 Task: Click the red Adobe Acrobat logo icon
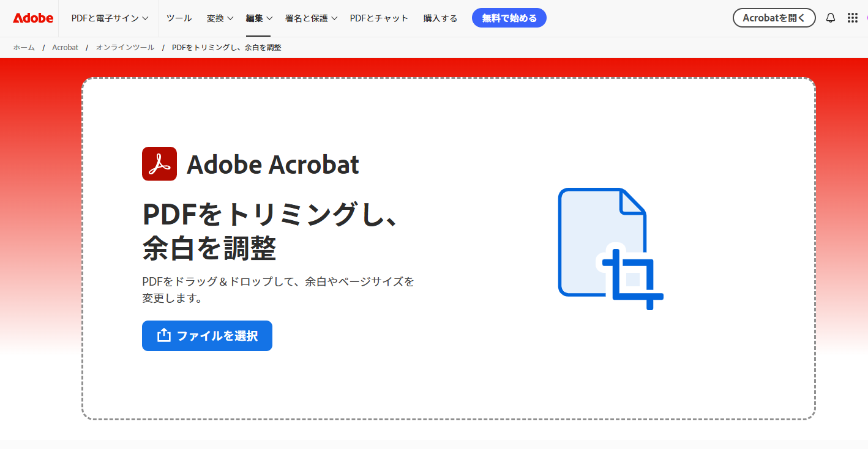pyautogui.click(x=159, y=164)
